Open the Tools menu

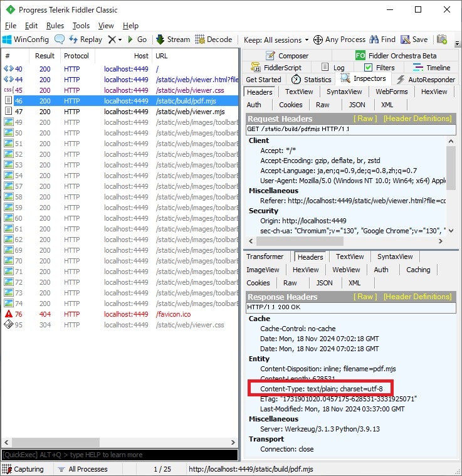point(81,26)
